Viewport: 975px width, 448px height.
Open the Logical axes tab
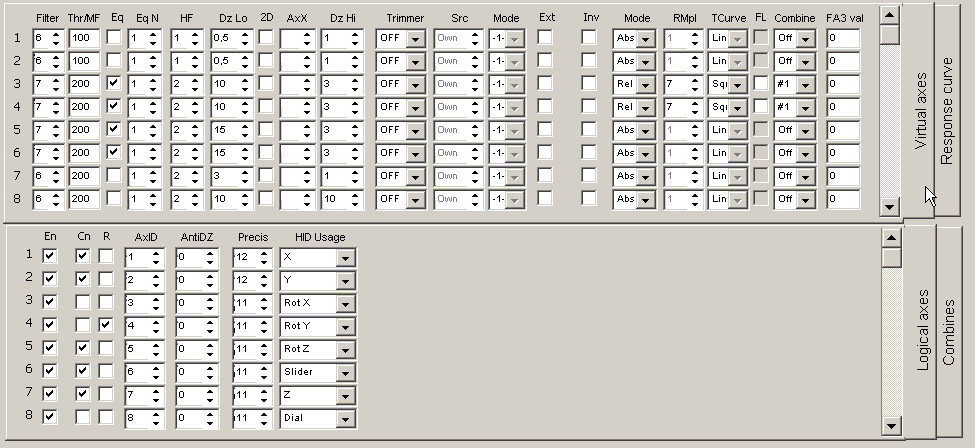pyautogui.click(x=920, y=331)
